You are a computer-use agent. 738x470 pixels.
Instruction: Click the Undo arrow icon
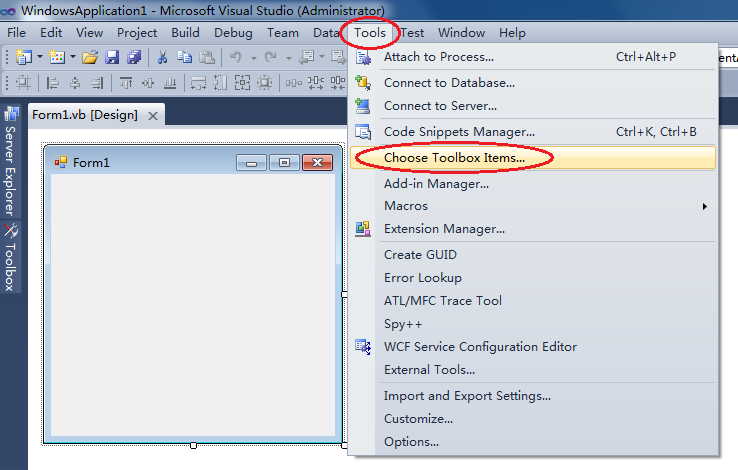[x=235, y=57]
